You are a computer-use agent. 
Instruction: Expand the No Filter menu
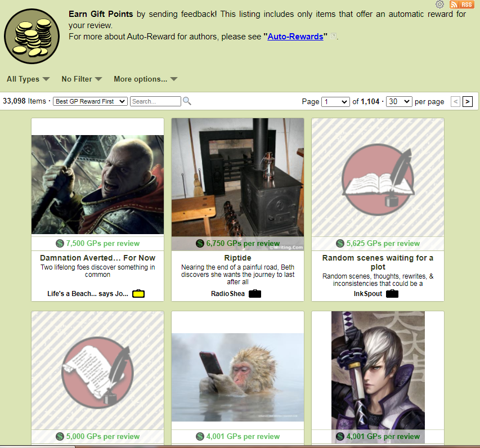(x=82, y=79)
